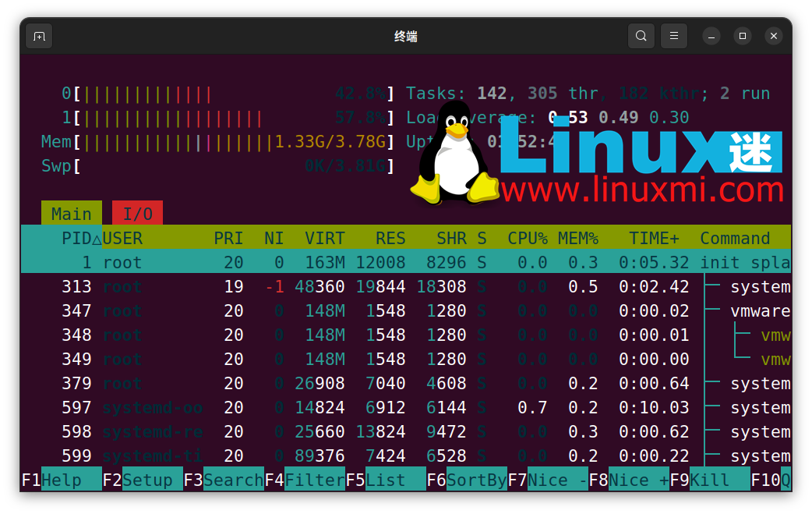Click the F3 Search function button
812x514 pixels.
point(224,480)
